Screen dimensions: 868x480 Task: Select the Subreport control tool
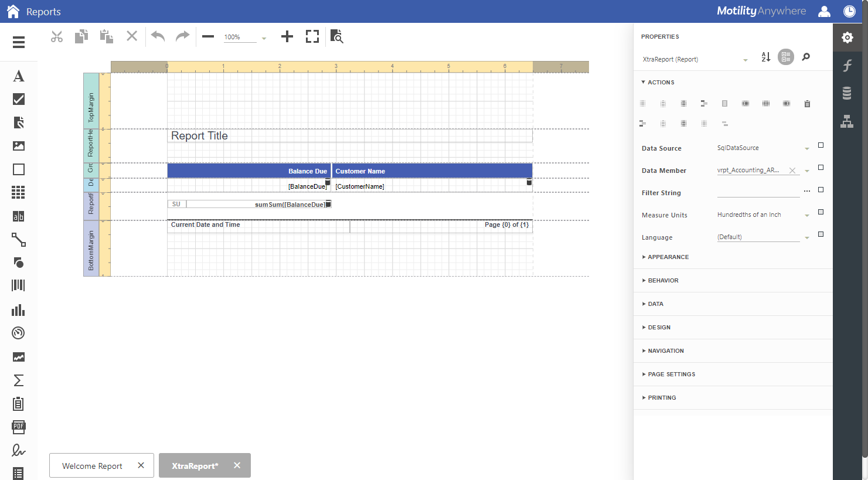tap(19, 404)
